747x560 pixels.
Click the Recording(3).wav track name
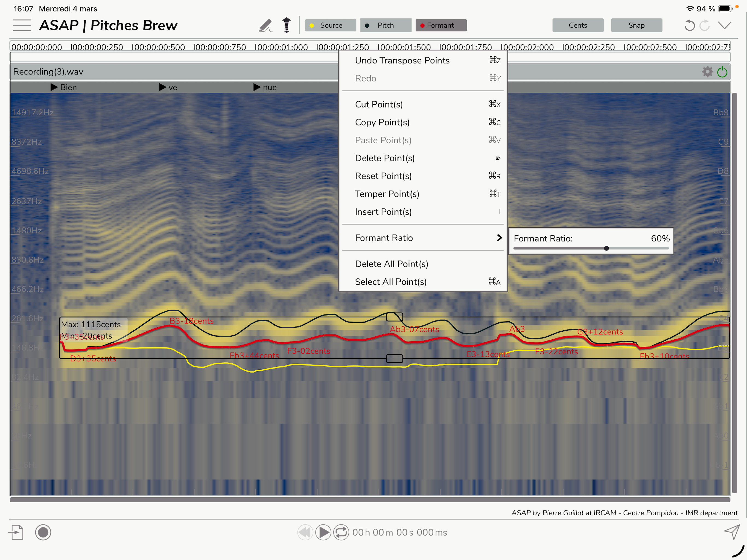pyautogui.click(x=48, y=72)
